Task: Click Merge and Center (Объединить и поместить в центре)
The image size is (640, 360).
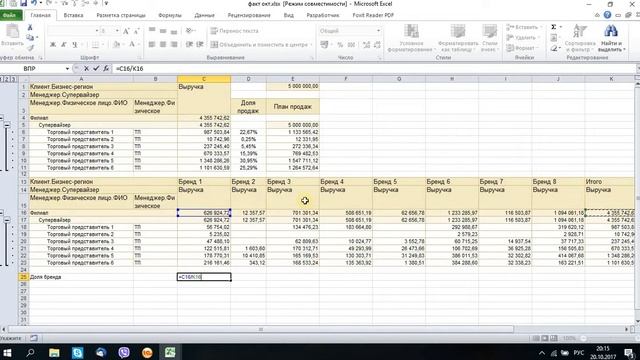Action: pos(260,44)
